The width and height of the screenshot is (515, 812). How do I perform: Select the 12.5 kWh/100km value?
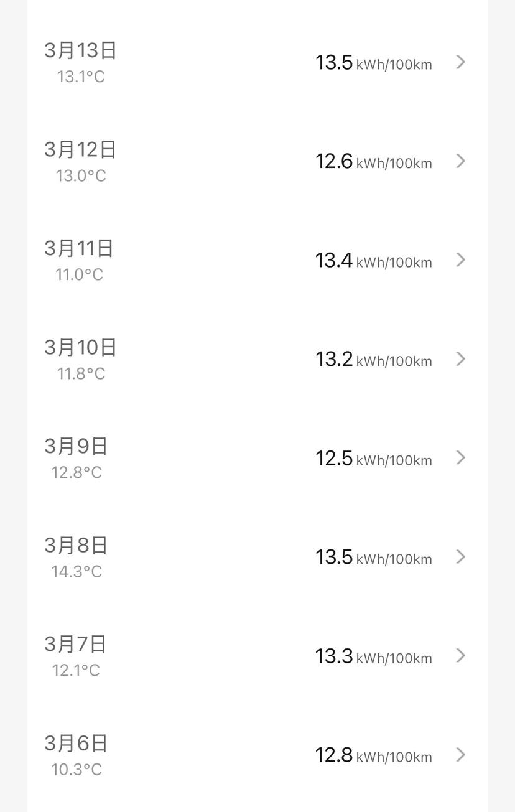(x=373, y=459)
